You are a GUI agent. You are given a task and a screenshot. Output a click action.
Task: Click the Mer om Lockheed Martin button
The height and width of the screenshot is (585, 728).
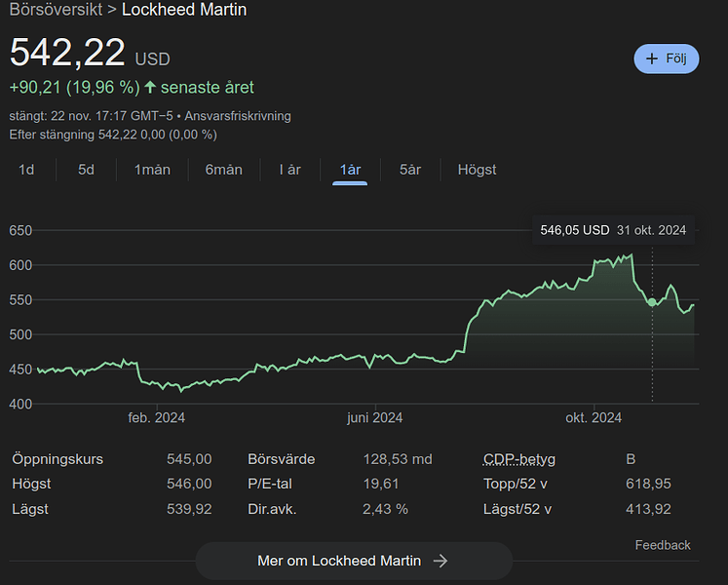(354, 561)
